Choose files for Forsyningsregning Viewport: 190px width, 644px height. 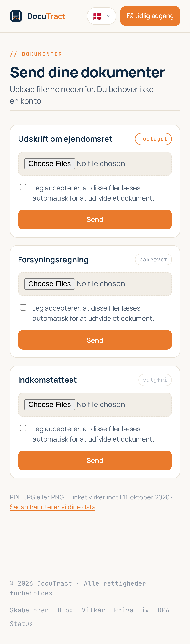coord(50,284)
